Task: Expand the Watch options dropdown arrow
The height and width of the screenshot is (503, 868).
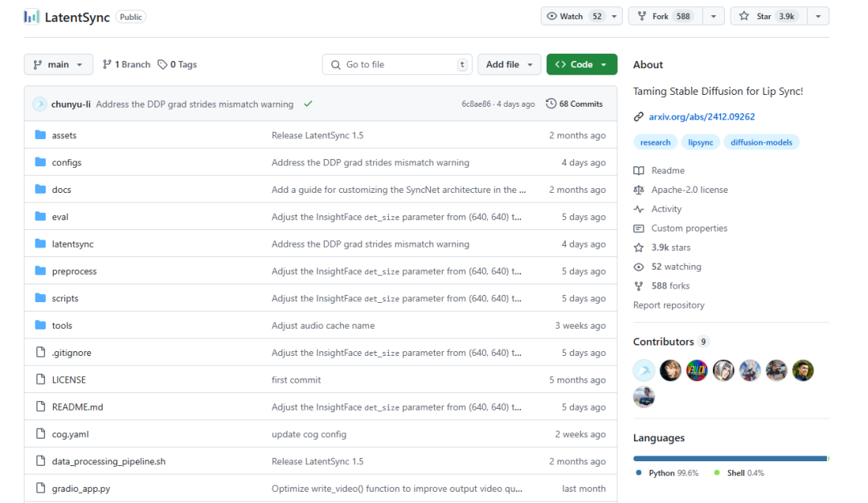Action: pyautogui.click(x=614, y=17)
